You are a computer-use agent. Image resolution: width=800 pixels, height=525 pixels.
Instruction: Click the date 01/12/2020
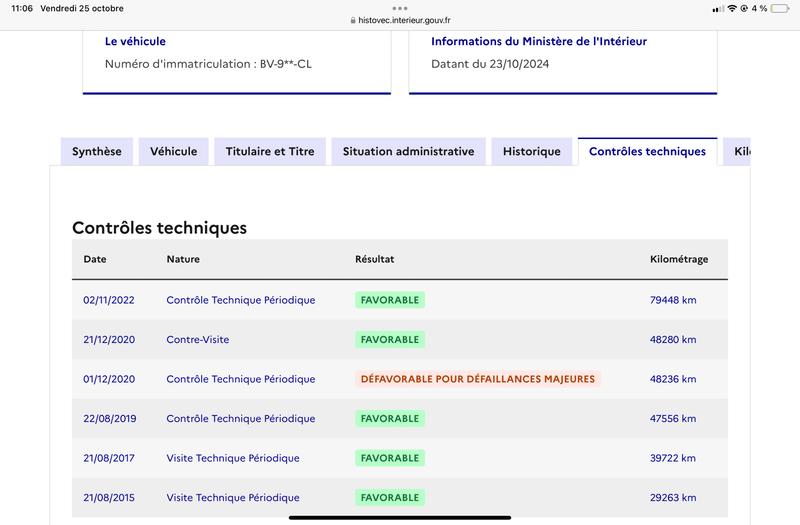point(109,379)
